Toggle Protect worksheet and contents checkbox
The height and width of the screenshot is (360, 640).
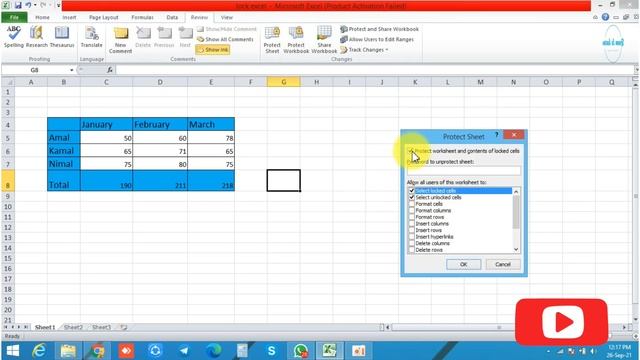(x=411, y=151)
